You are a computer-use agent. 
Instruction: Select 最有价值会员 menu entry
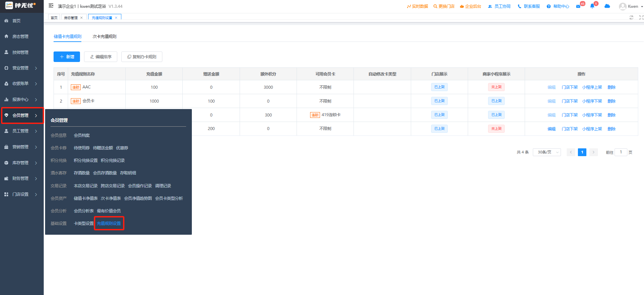click(109, 211)
